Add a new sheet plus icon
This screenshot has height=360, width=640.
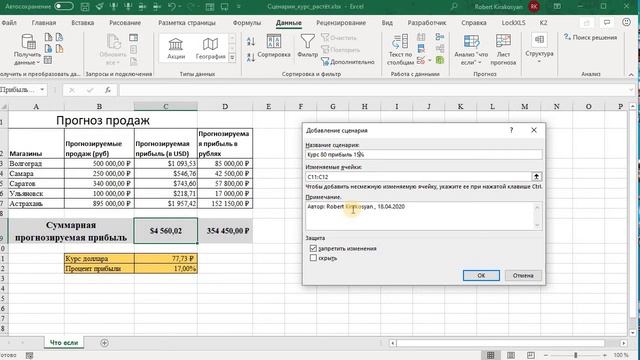click(x=104, y=343)
